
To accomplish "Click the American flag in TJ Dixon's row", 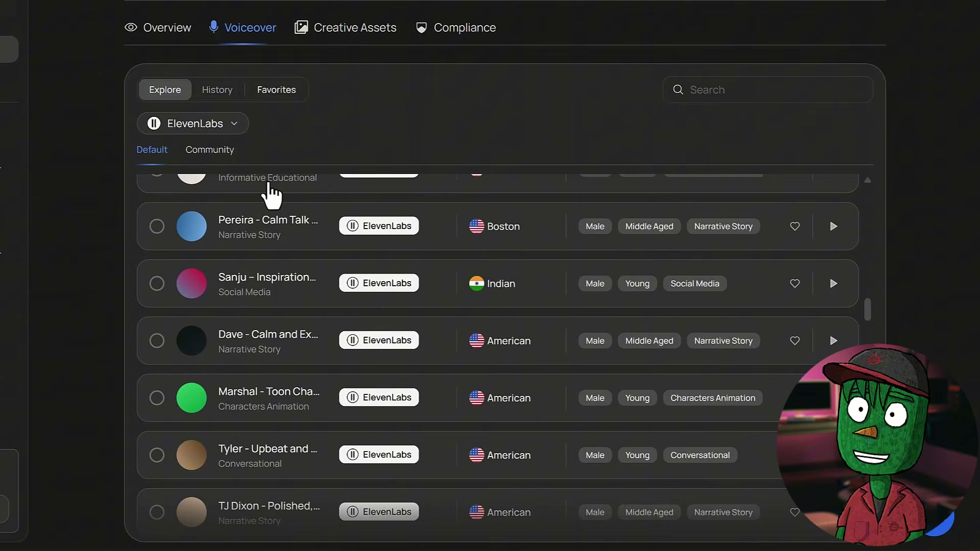I will [x=476, y=512].
